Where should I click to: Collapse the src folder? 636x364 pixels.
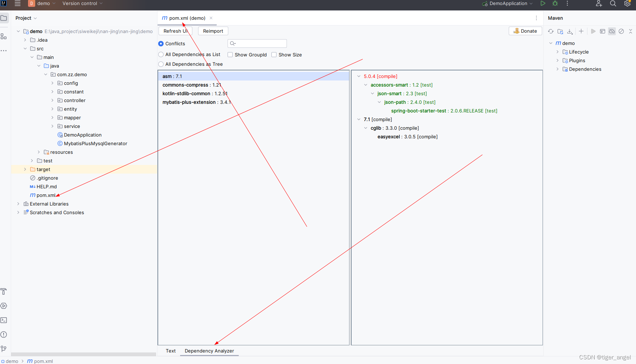[x=25, y=49]
